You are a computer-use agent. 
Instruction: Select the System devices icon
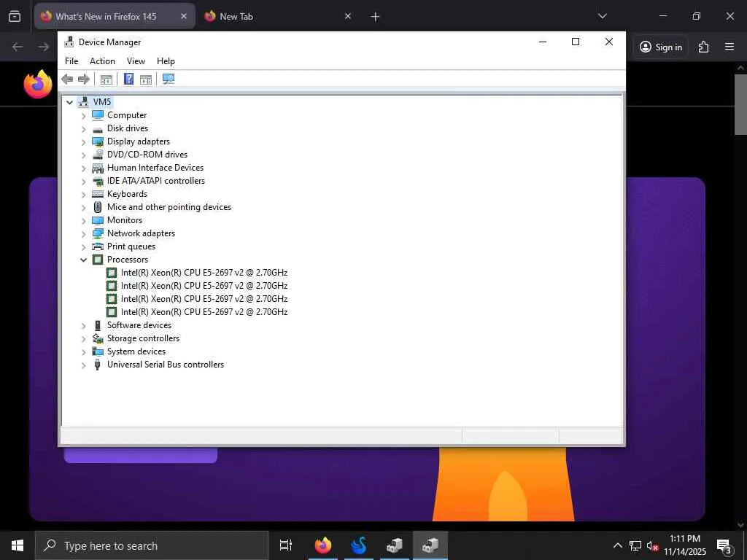(x=98, y=351)
